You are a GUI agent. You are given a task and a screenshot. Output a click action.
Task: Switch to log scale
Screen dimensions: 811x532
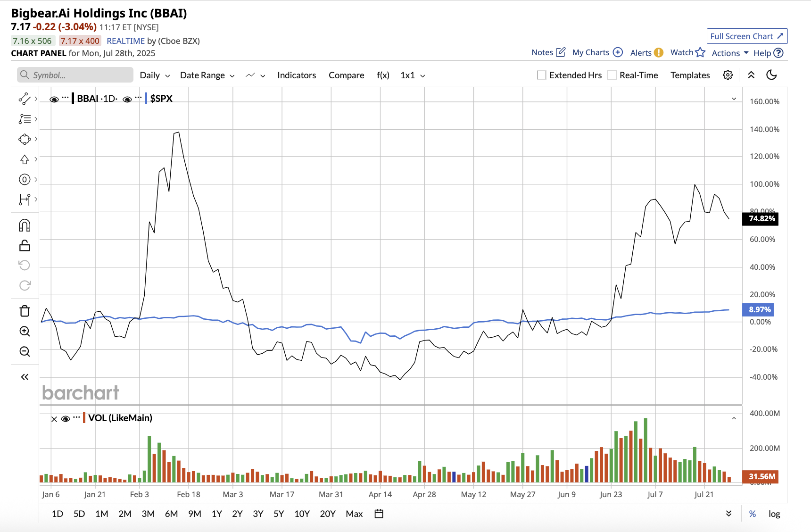coord(774,514)
